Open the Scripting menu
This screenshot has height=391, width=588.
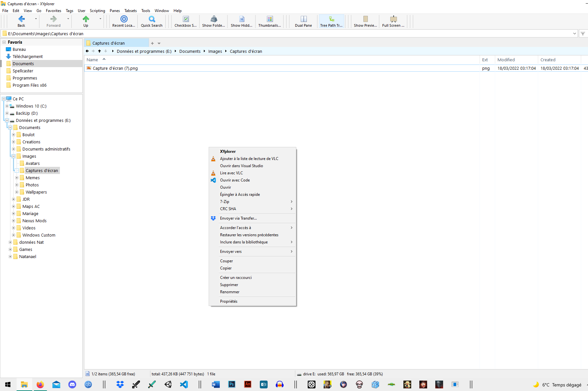97,11
